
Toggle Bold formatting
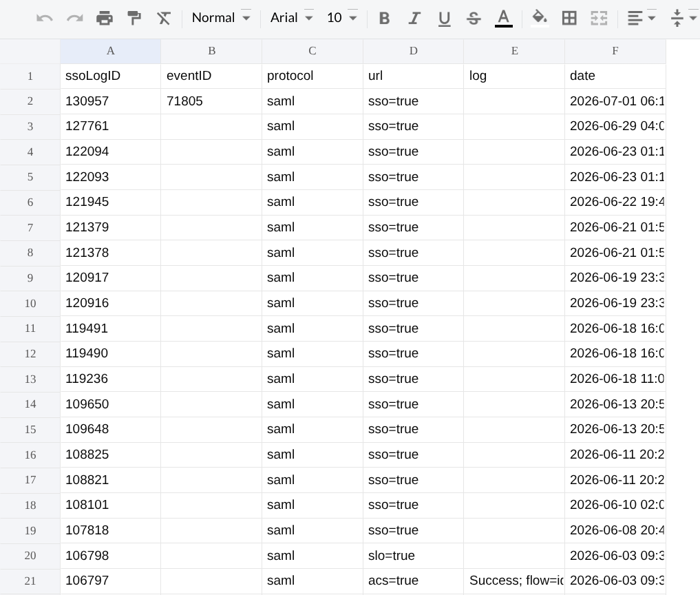384,19
